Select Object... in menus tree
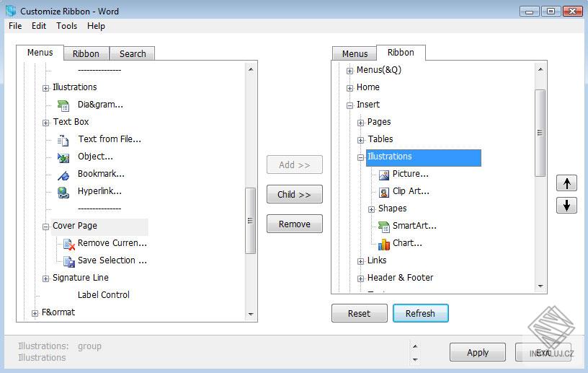Screen dimensions: 588x373 coord(95,157)
